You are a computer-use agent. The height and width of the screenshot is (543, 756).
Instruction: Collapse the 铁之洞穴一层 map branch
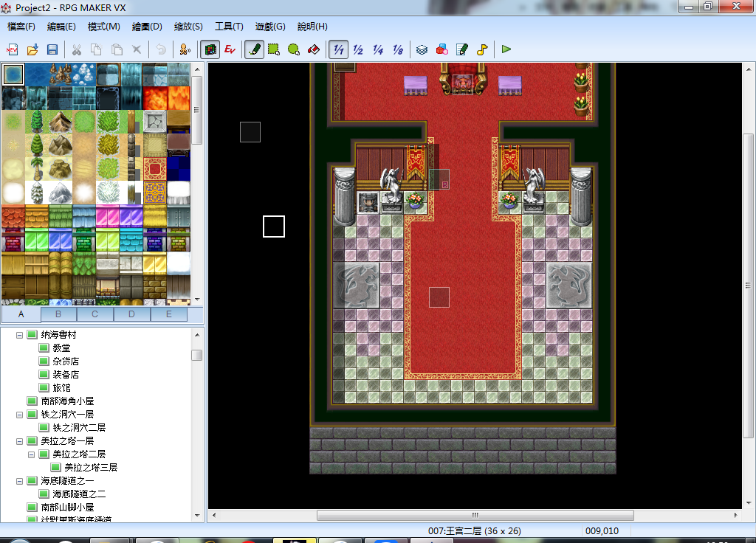click(20, 415)
